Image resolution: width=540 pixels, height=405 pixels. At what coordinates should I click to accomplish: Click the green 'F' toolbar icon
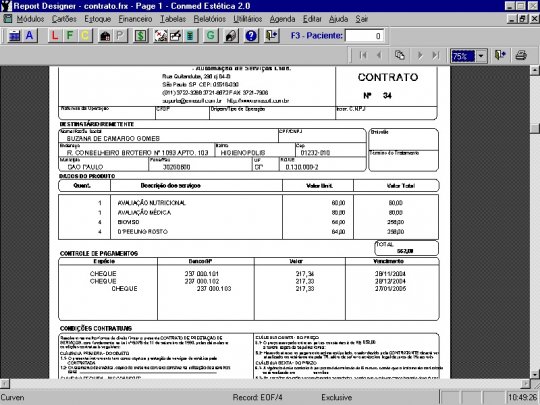pos(70,35)
